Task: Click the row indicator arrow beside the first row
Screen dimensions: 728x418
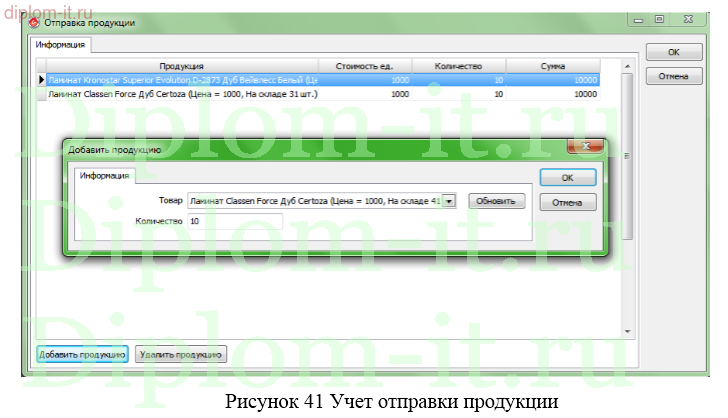Action: tap(41, 80)
